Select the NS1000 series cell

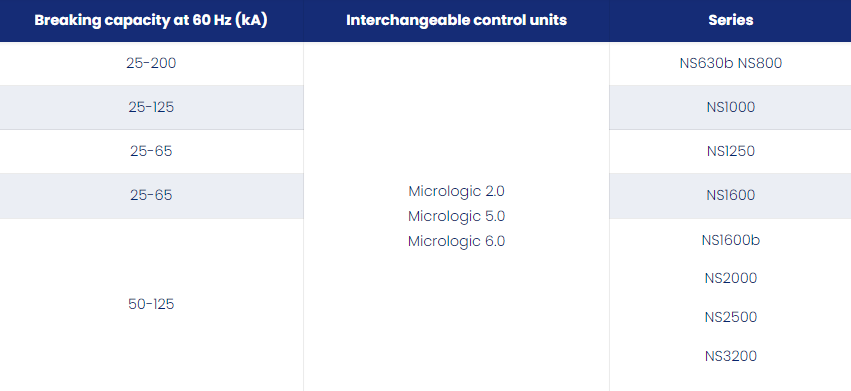tap(731, 107)
